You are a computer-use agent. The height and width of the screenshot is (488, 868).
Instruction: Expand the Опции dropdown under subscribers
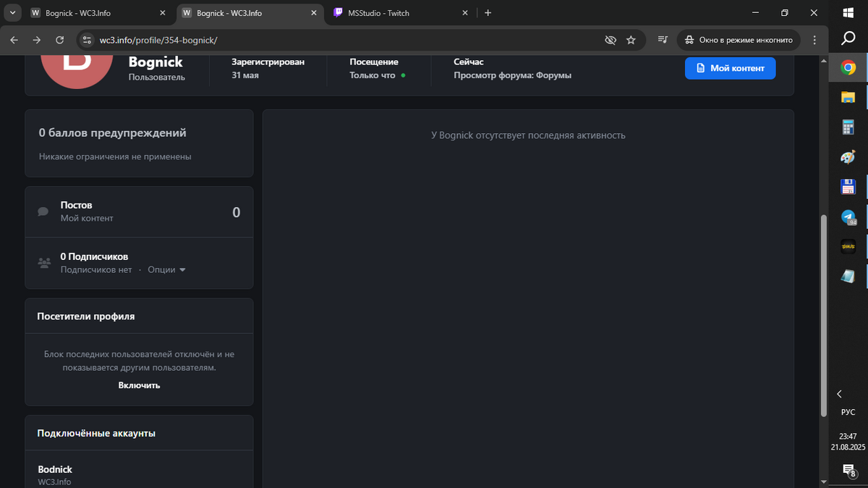(167, 269)
